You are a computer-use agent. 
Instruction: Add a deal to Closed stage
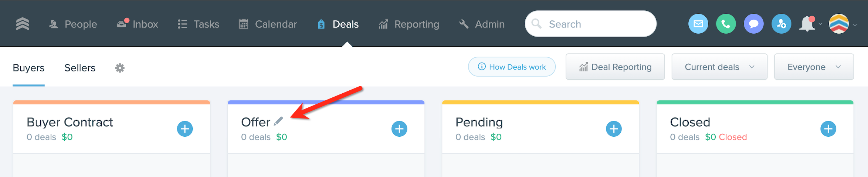[828, 129]
